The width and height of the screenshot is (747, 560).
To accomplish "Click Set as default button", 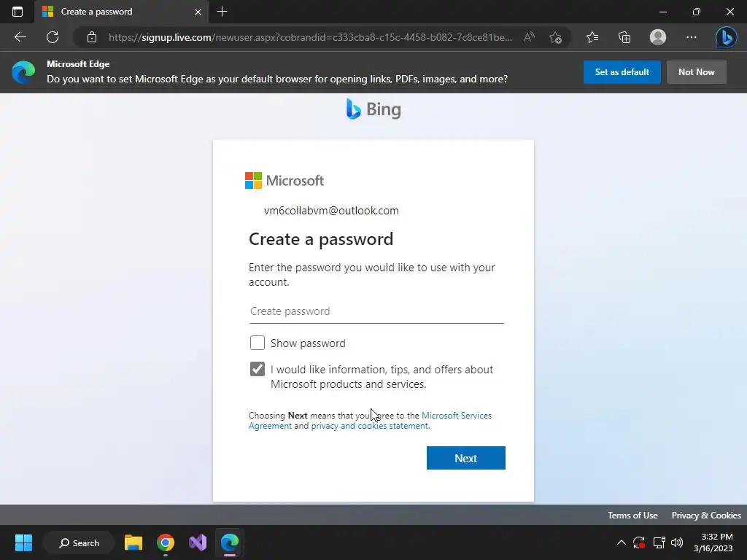I will point(622,72).
